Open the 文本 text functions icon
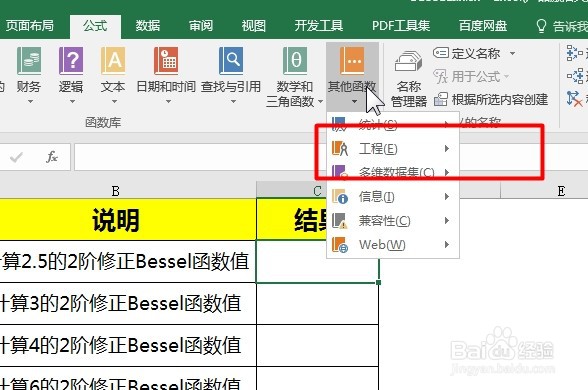 [x=113, y=61]
